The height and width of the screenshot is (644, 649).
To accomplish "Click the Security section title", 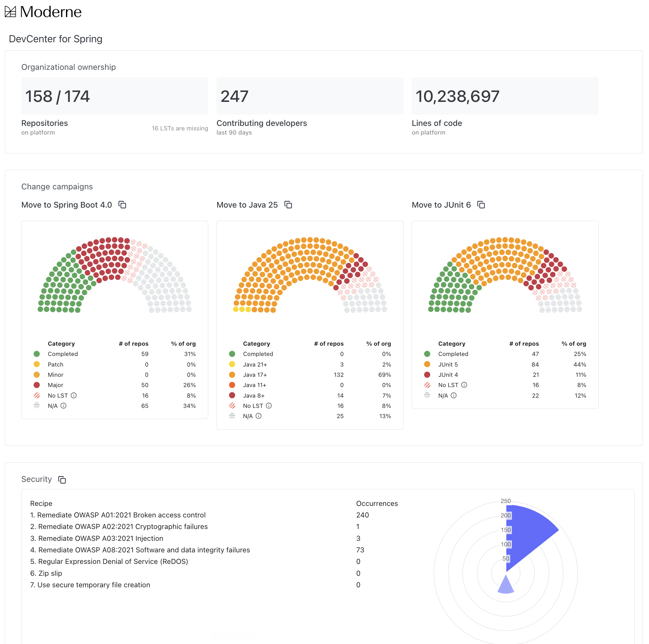I will [x=37, y=479].
